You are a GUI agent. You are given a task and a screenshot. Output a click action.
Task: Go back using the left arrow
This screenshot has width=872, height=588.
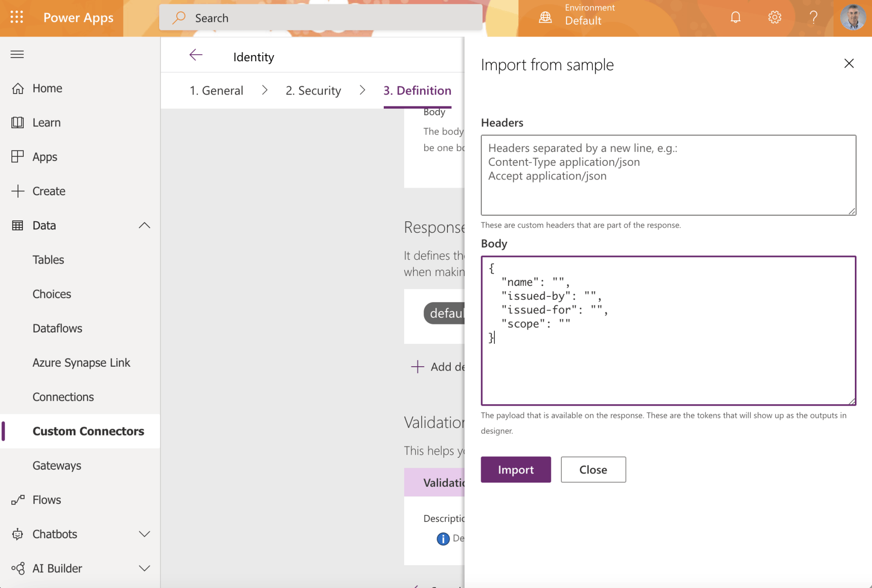pos(196,55)
